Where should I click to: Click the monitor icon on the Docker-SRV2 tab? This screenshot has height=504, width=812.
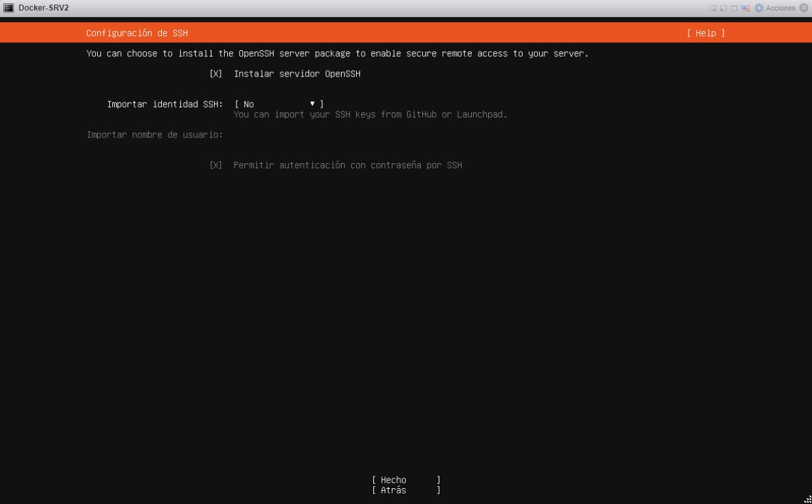pyautogui.click(x=8, y=7)
